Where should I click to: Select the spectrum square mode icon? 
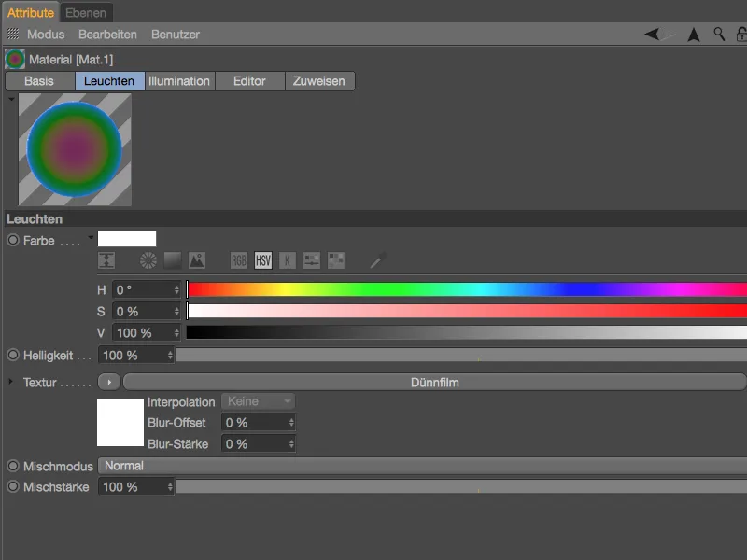(x=173, y=260)
